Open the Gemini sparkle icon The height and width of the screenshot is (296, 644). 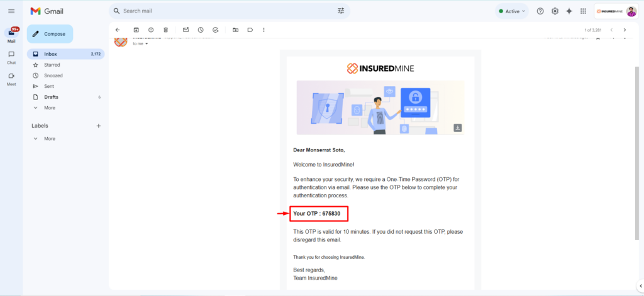[569, 11]
